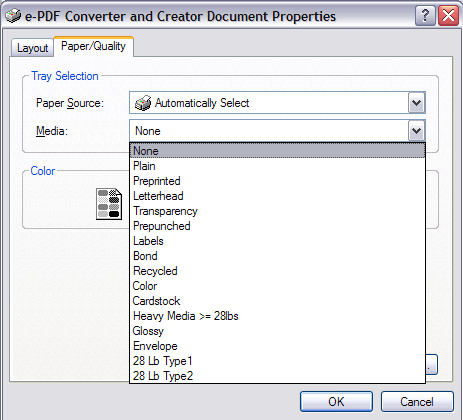Click the Paper Source label

pyautogui.click(x=70, y=103)
